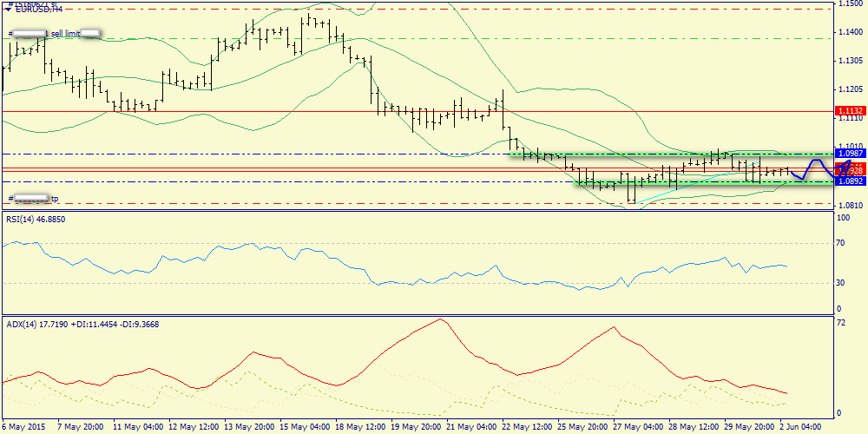Click the 6 May 2015 date label
Image resolution: width=868 pixels, height=434 pixels.
pos(23,428)
